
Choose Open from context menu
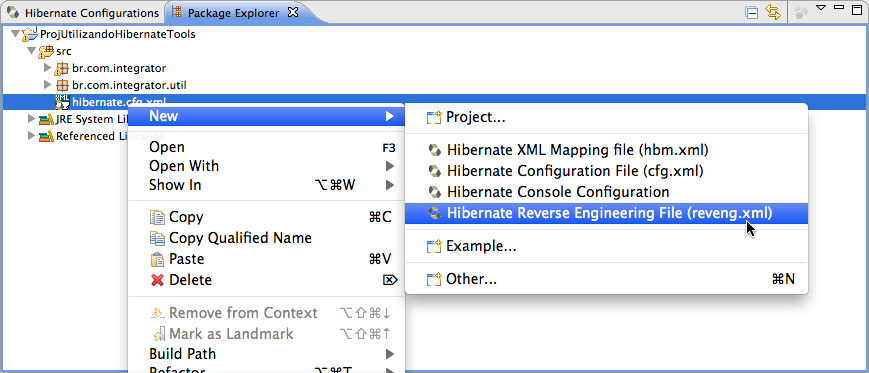[267, 147]
